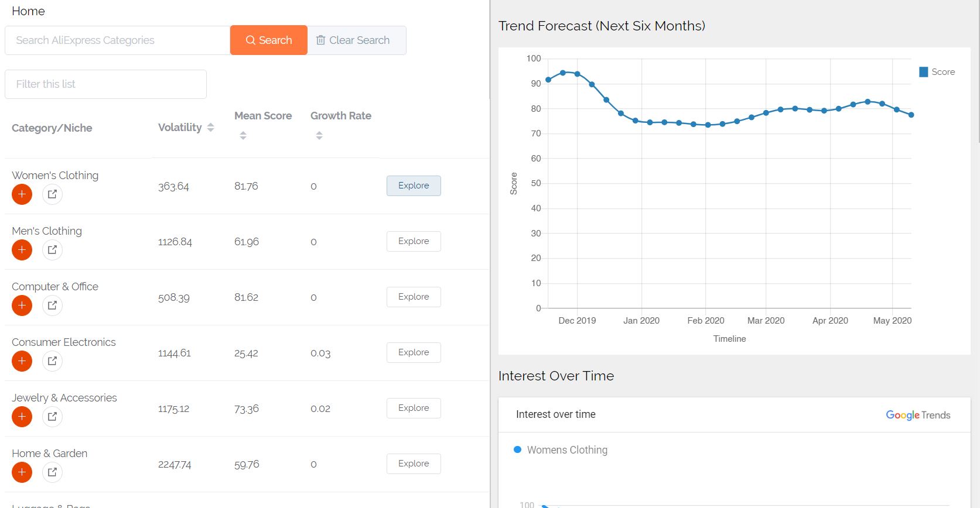Click volatility value 2247.74
980x508 pixels.
[175, 464]
